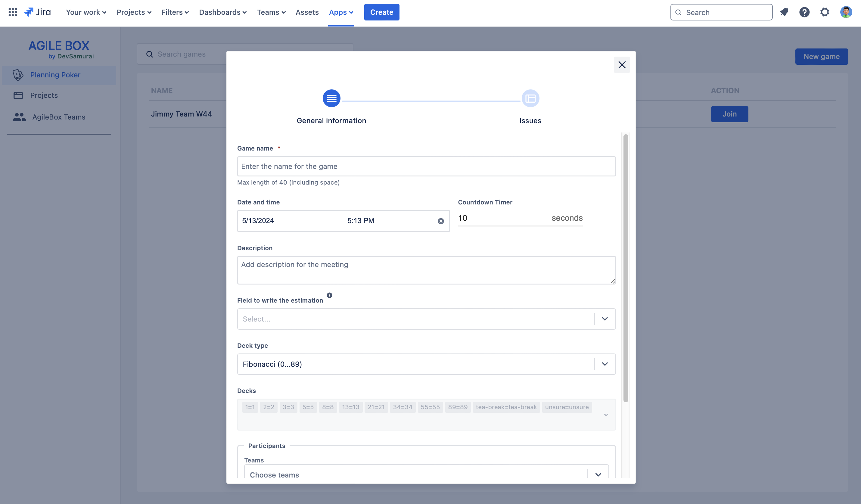Expand the Deck type dropdown
The image size is (861, 504).
click(x=605, y=364)
